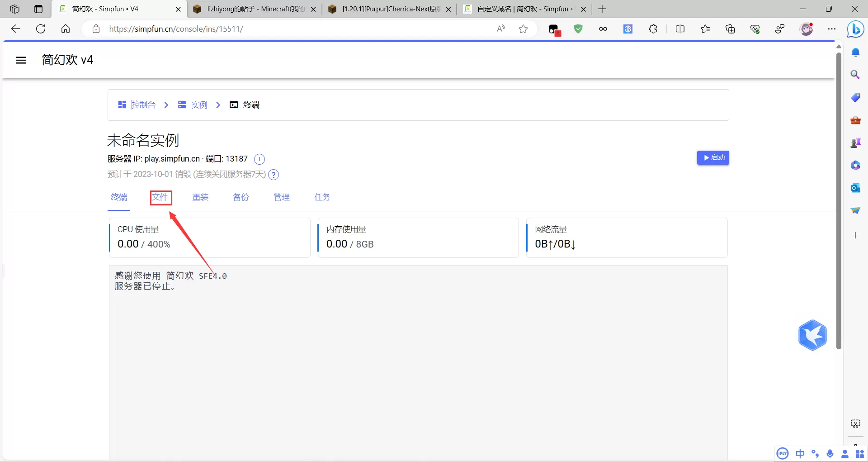The image size is (868, 462).
Task: Add page to favorites star icon
Action: (524, 29)
